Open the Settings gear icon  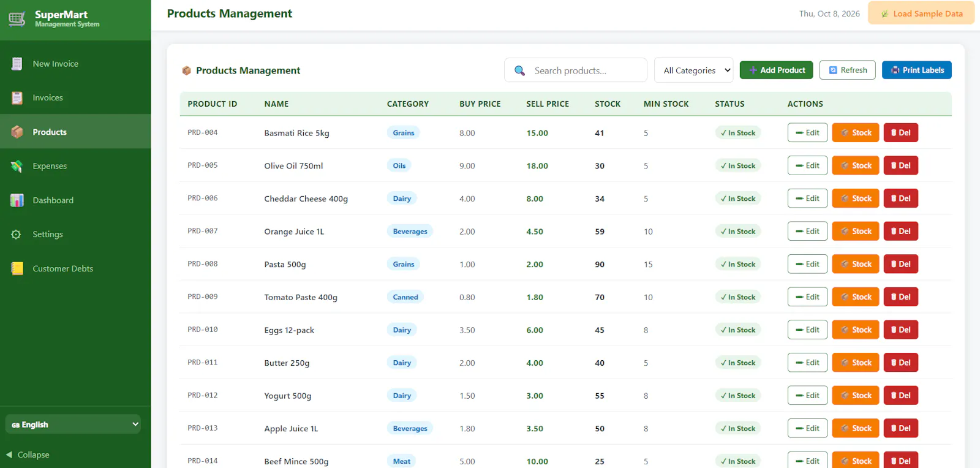17,235
